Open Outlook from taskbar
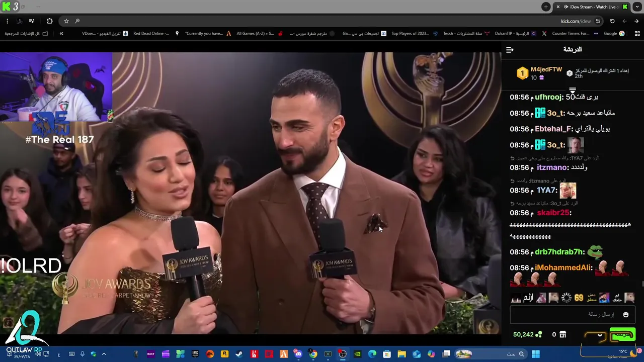 click(417, 354)
